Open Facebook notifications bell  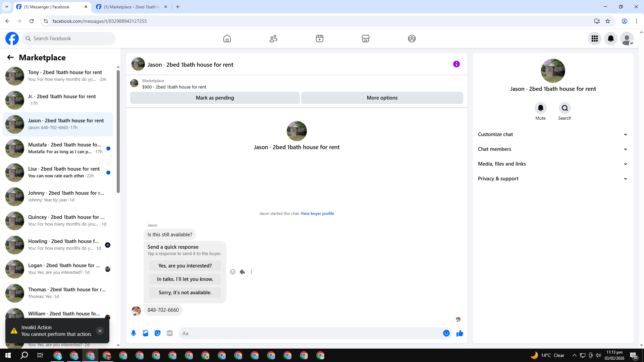point(610,39)
